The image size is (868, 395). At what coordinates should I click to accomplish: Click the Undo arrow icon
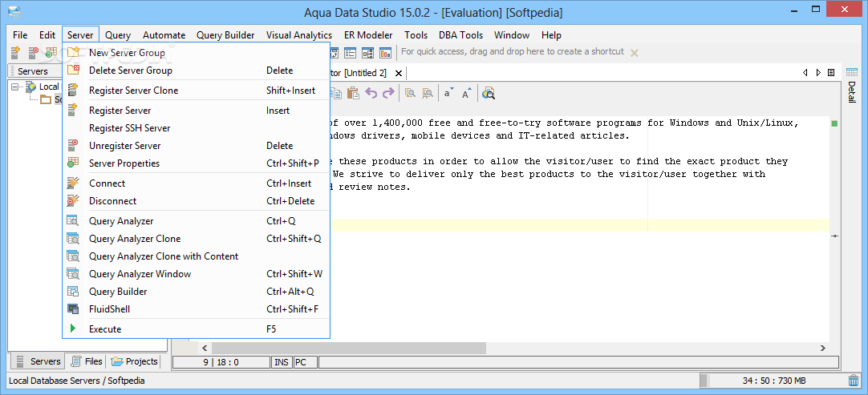click(x=371, y=93)
